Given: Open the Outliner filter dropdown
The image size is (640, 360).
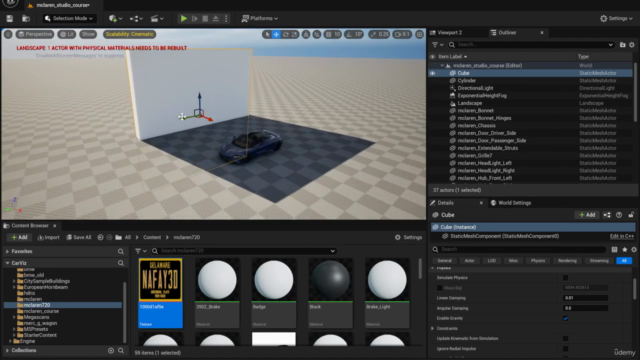Looking at the screenshot, I should [x=437, y=44].
